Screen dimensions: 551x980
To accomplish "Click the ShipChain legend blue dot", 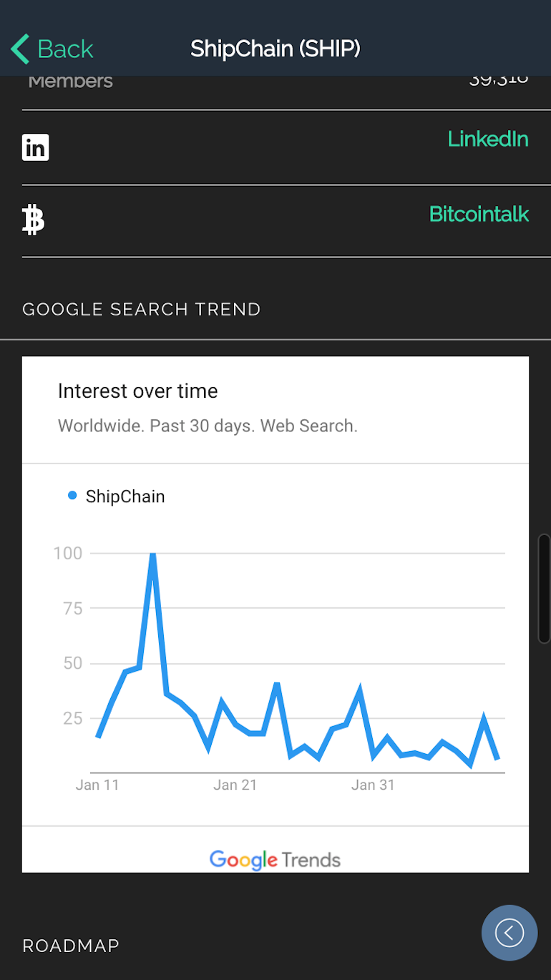I will pyautogui.click(x=72, y=495).
